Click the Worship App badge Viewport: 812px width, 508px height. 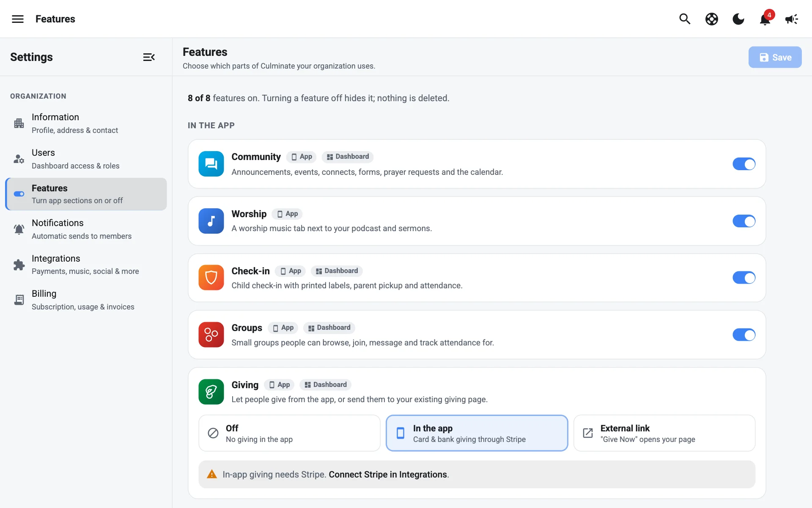click(x=287, y=214)
